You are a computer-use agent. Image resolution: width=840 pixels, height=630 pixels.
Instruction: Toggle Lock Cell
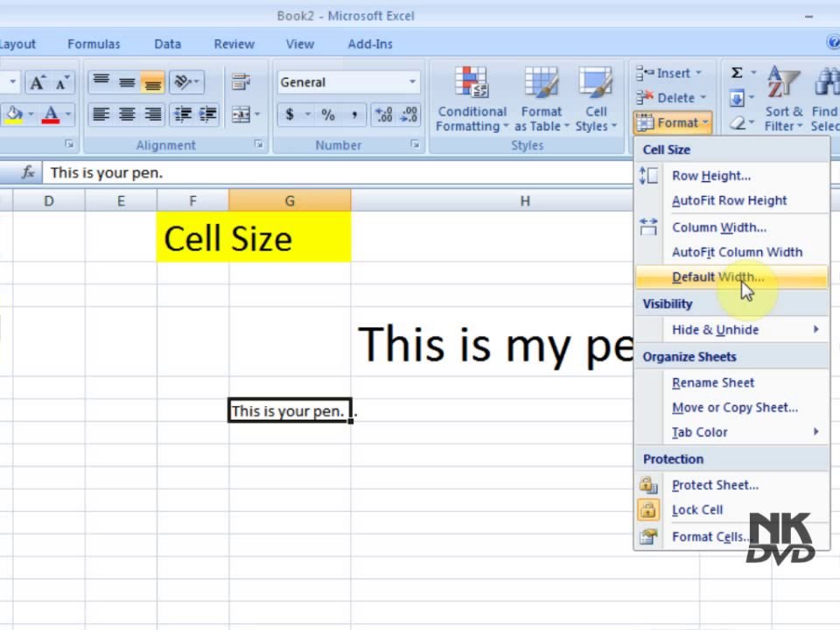[731, 509]
